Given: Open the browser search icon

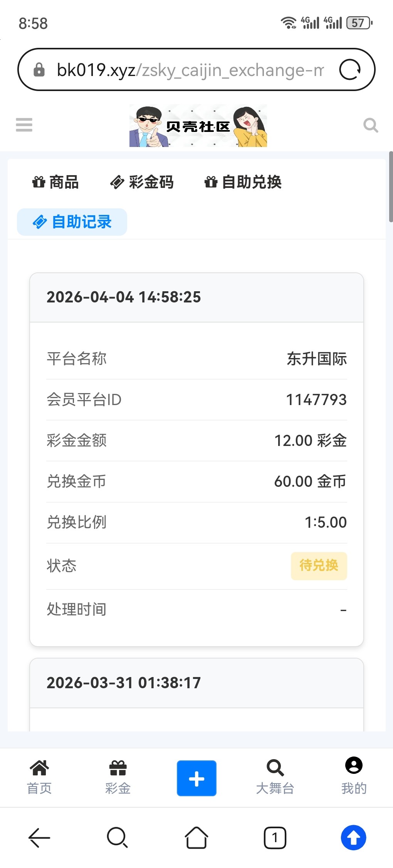Looking at the screenshot, I should tap(118, 838).
